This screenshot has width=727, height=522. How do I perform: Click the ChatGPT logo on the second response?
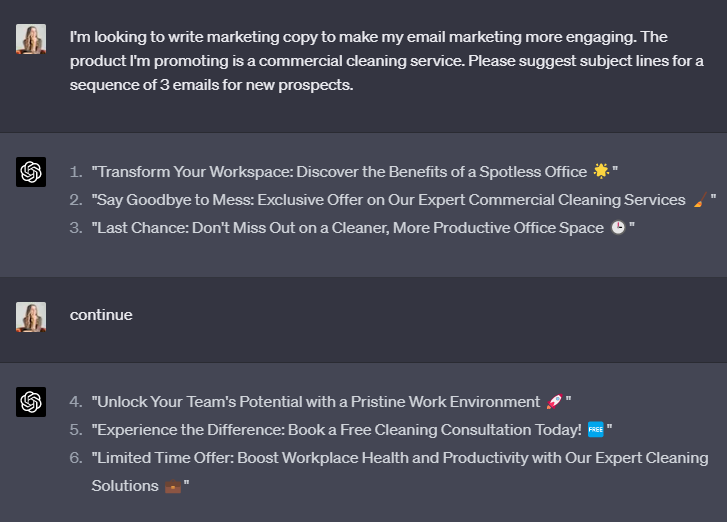click(x=31, y=402)
